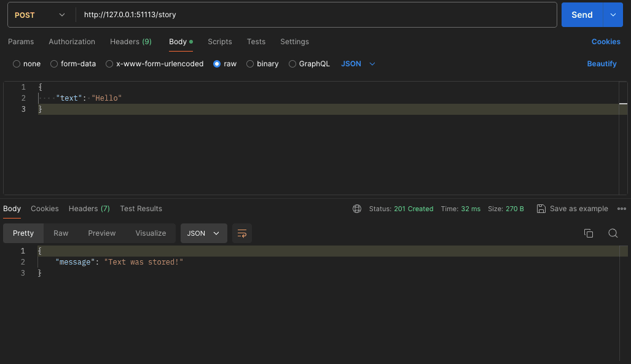Open the Visualize response view
This screenshot has height=364, width=631.
[151, 233]
